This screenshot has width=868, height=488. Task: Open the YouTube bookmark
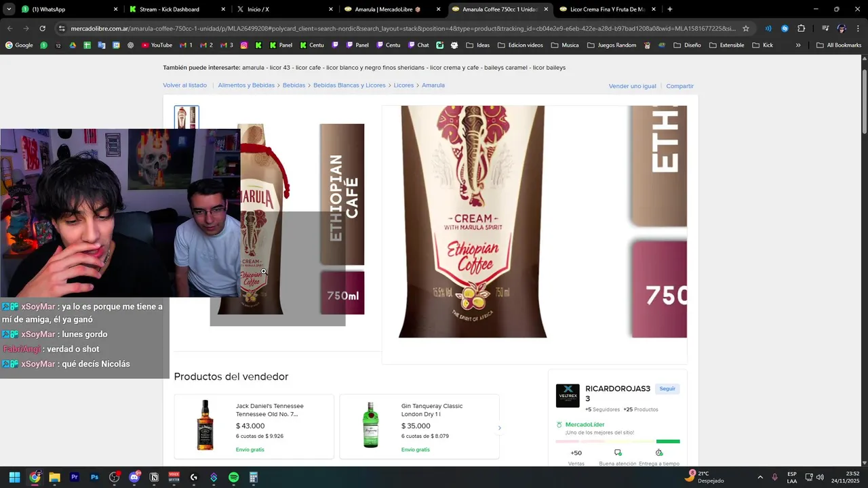tap(157, 45)
